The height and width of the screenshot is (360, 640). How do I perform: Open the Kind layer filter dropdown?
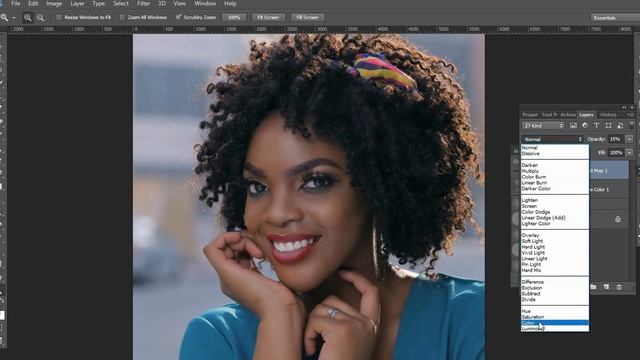coord(543,125)
